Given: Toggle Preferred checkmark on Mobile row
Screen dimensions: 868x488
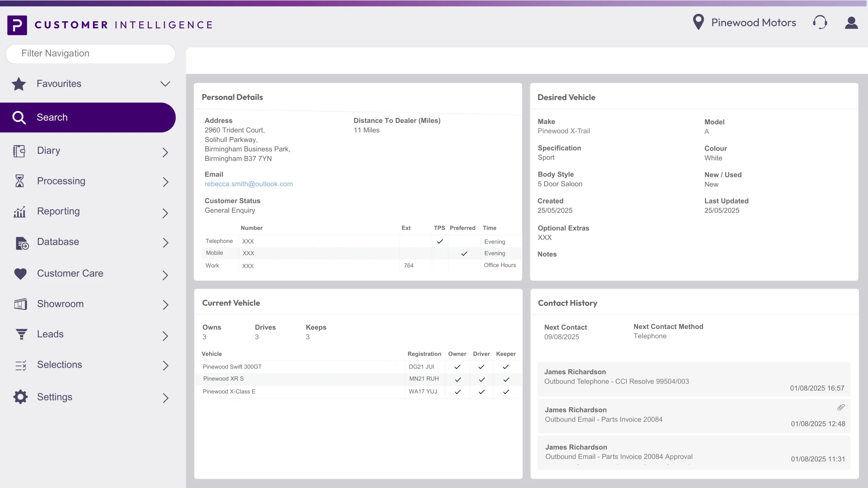Looking at the screenshot, I should (x=464, y=253).
